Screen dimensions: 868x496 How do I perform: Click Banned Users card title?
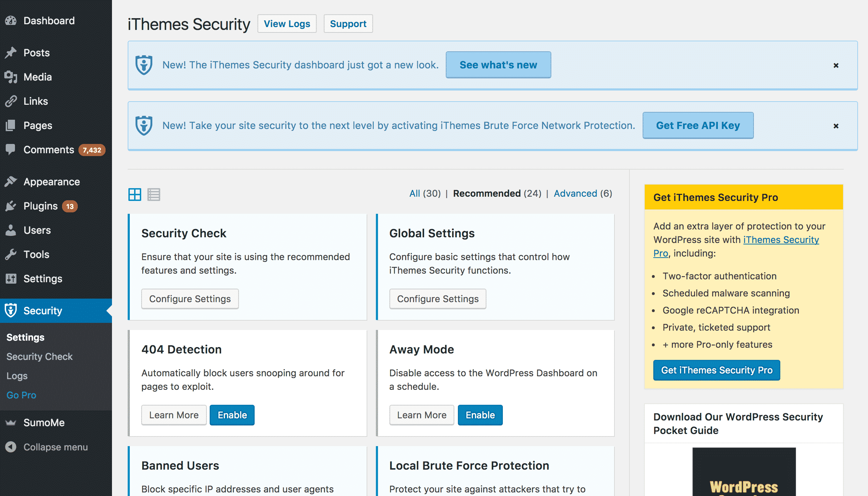tap(180, 466)
